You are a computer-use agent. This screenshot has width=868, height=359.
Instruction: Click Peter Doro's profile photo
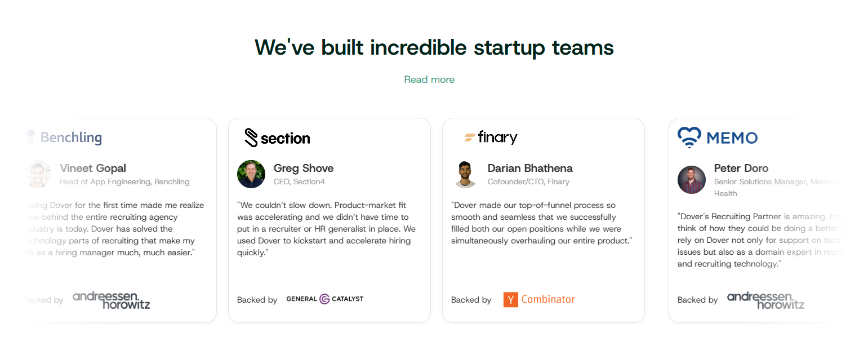click(692, 180)
